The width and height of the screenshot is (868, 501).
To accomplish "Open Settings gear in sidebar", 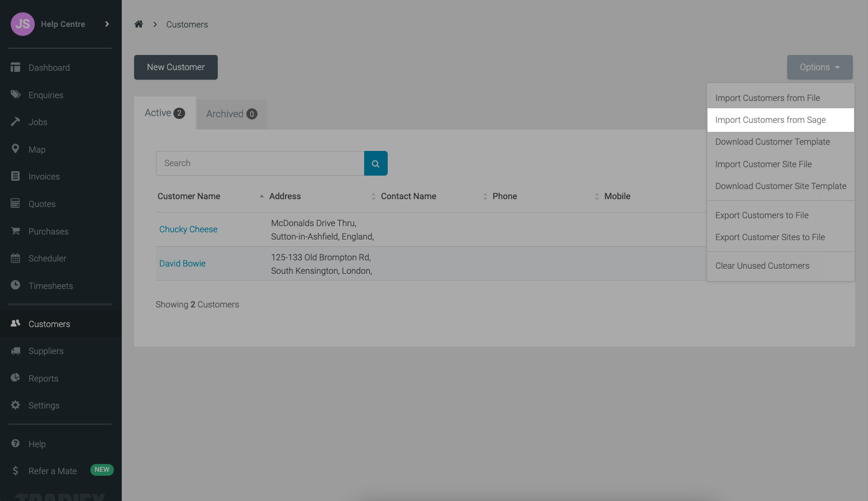I will tap(16, 405).
